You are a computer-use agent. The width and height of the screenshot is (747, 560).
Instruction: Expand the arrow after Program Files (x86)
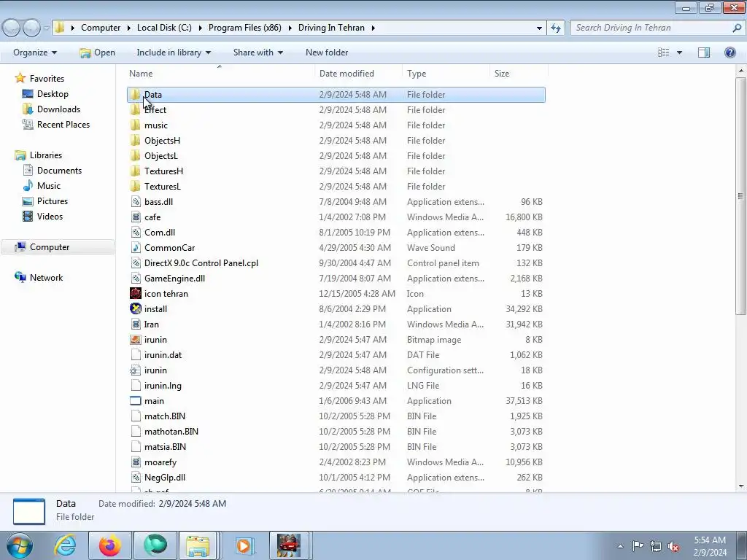click(x=290, y=28)
